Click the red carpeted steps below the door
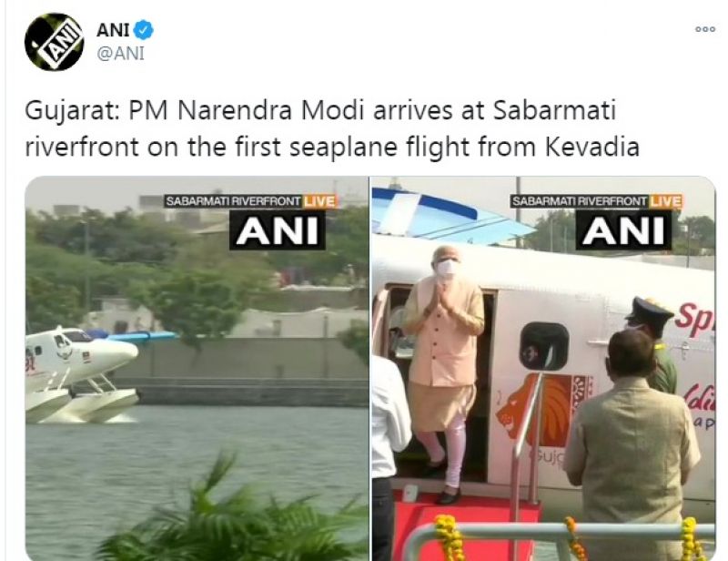This screenshot has width=728, height=561. 464,510
